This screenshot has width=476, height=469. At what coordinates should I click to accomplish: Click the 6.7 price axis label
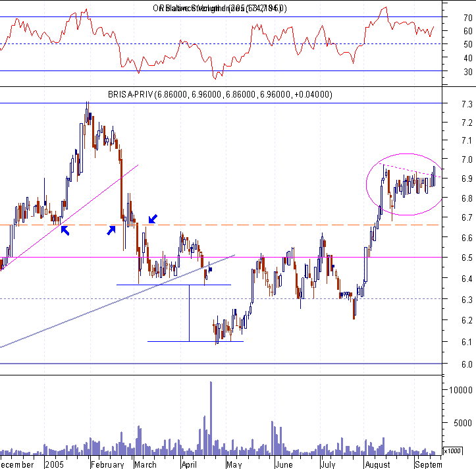click(467, 217)
